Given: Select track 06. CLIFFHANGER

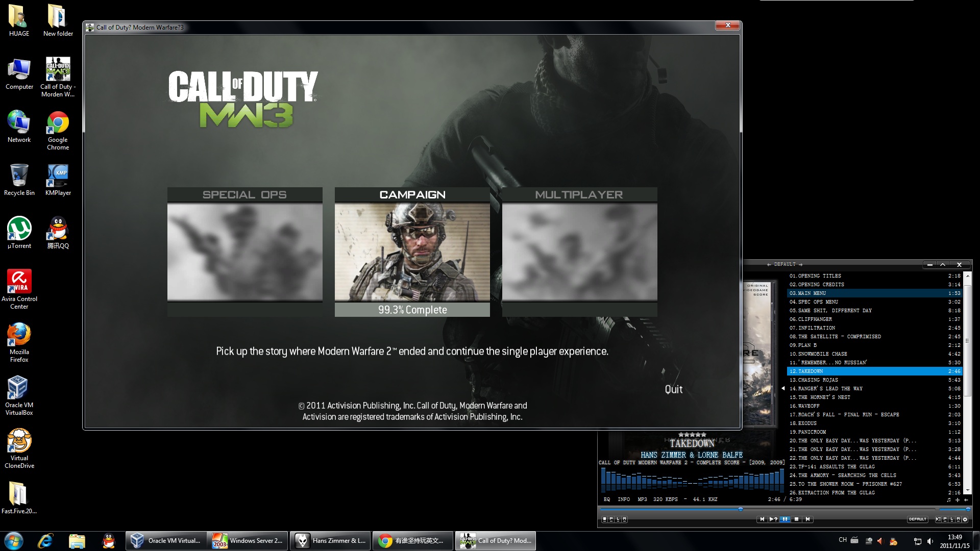Looking at the screenshot, I should tap(875, 319).
